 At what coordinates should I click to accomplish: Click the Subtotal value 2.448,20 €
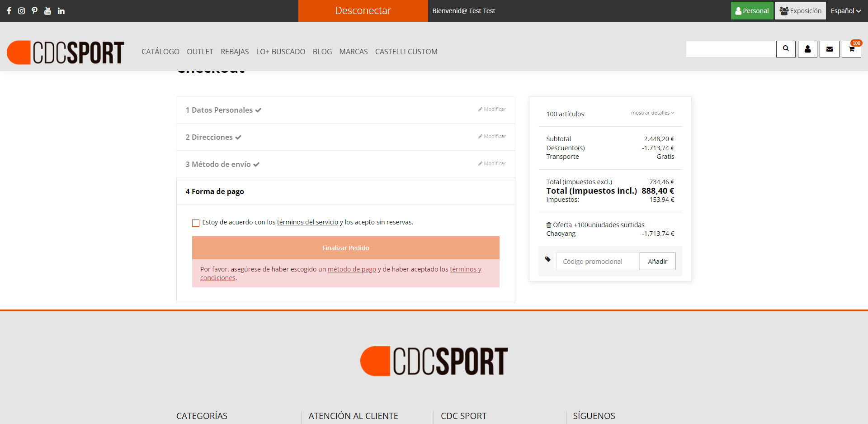click(659, 139)
